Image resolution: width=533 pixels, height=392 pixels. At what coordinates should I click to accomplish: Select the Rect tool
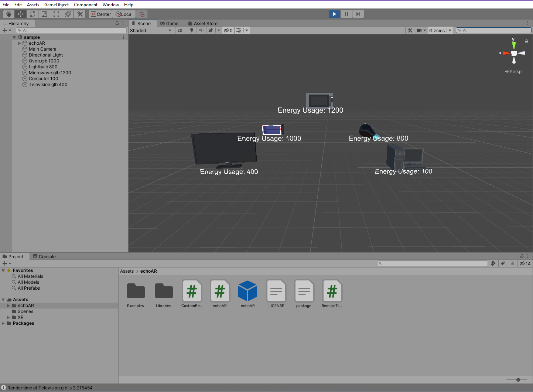56,14
